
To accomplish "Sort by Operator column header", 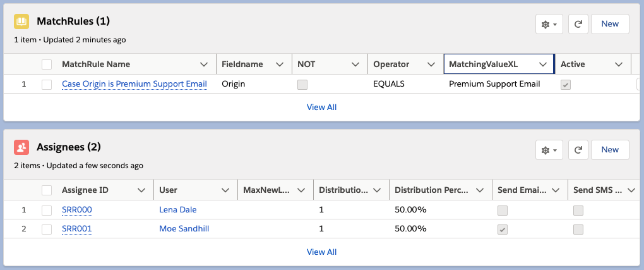I will tap(391, 64).
